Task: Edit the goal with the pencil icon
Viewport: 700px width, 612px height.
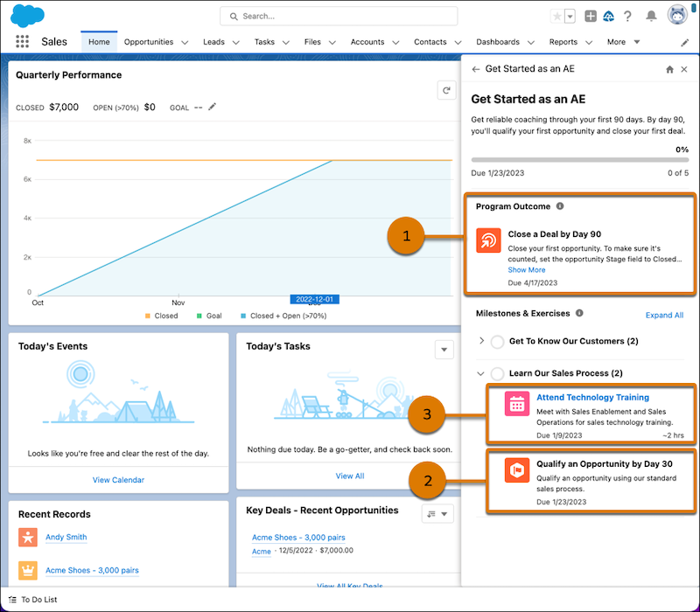Action: pyautogui.click(x=210, y=107)
